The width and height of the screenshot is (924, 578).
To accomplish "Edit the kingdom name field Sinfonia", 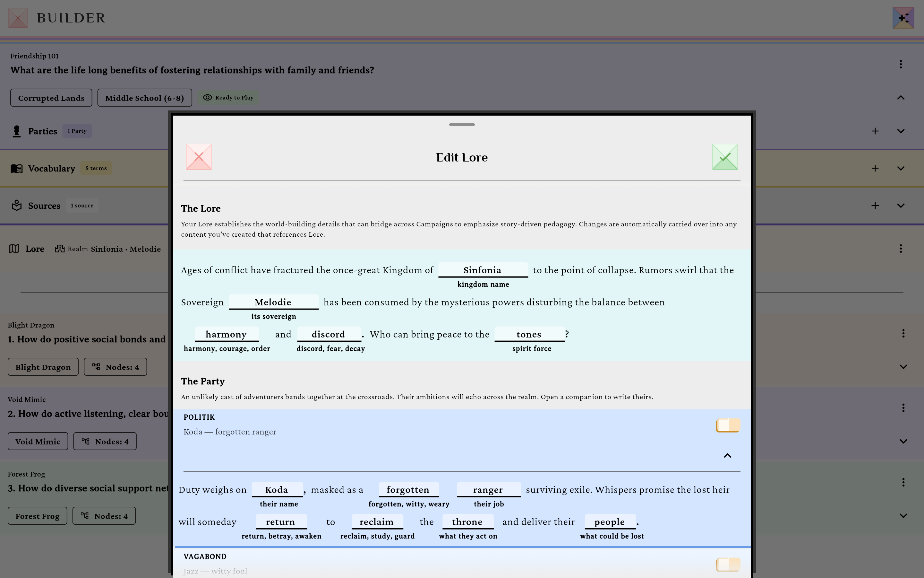I will [483, 270].
